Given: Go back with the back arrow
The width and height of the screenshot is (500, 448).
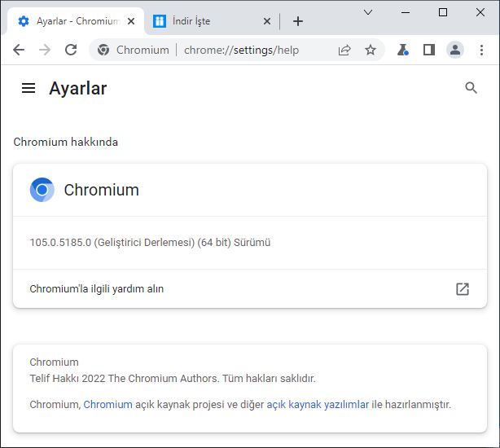Looking at the screenshot, I should [x=19, y=50].
